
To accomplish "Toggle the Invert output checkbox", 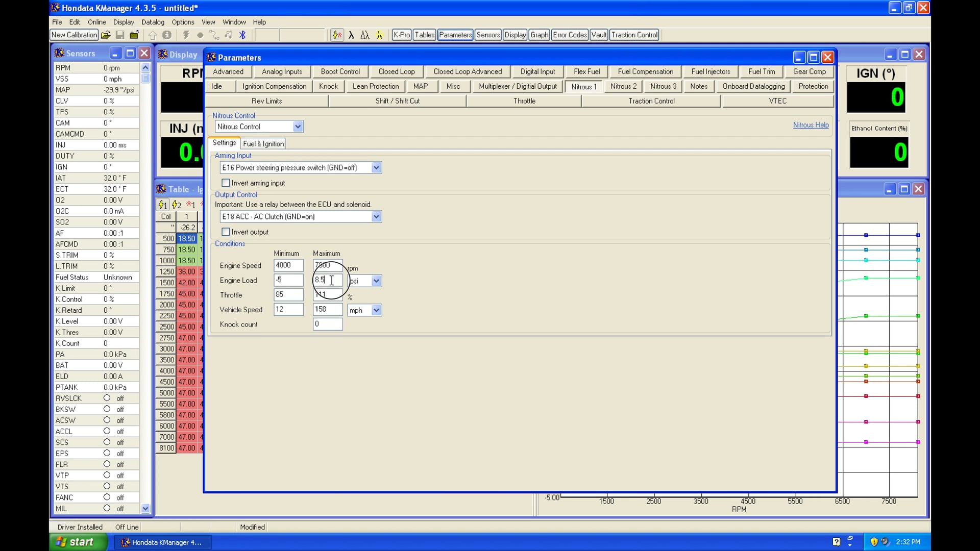I will pos(226,232).
